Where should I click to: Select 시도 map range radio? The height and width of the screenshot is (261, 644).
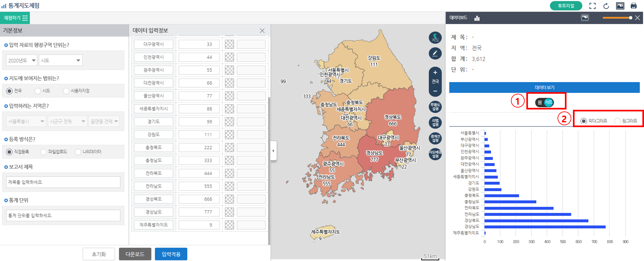[38, 91]
